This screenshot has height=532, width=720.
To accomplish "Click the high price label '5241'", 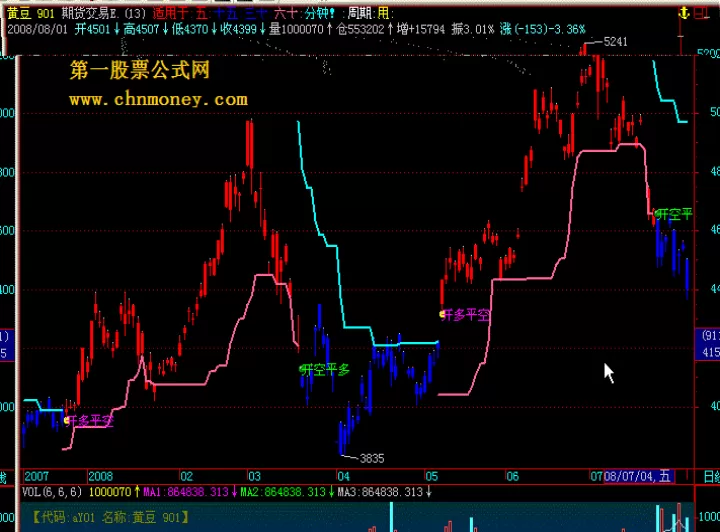I will pos(615,42).
